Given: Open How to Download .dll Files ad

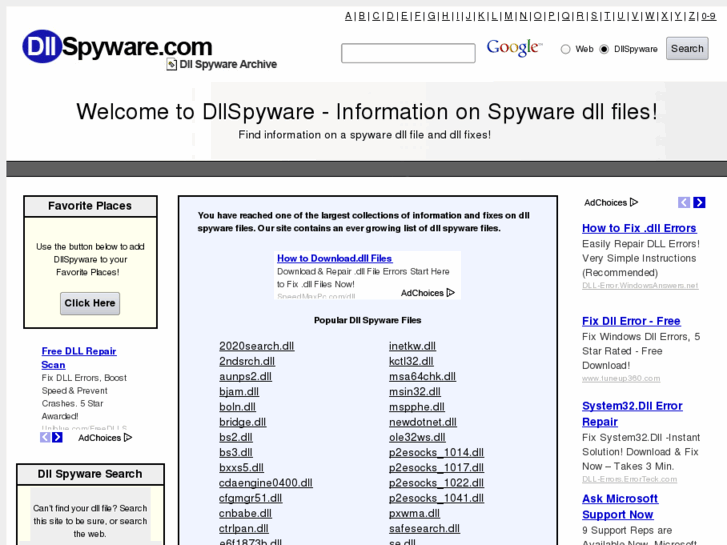Looking at the screenshot, I should pyautogui.click(x=334, y=258).
